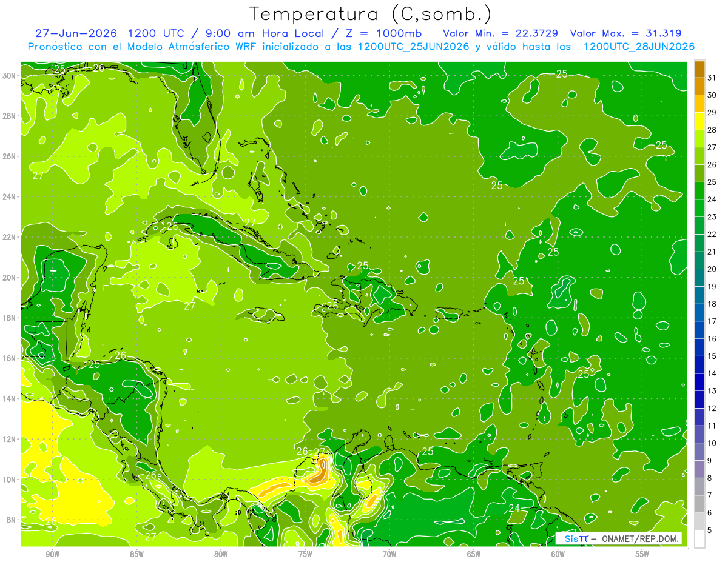Click the '28' contour label on the map
The width and height of the screenshot is (728, 562).
pyautogui.click(x=51, y=521)
